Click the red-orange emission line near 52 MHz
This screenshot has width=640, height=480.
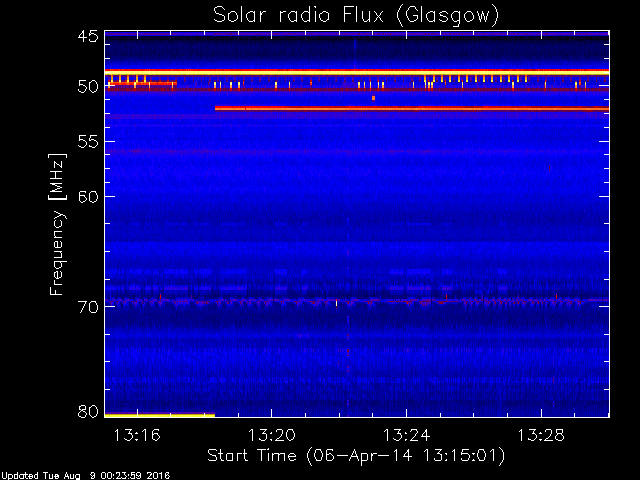tap(412, 109)
